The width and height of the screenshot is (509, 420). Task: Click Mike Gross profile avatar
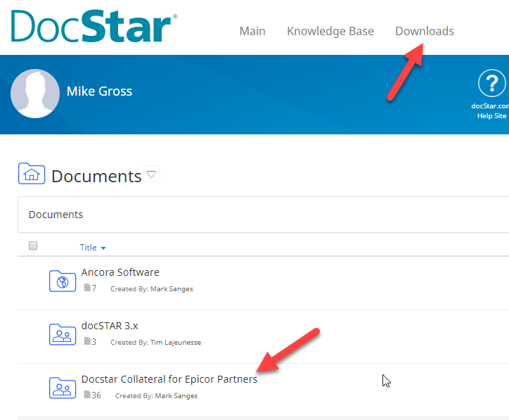35,94
